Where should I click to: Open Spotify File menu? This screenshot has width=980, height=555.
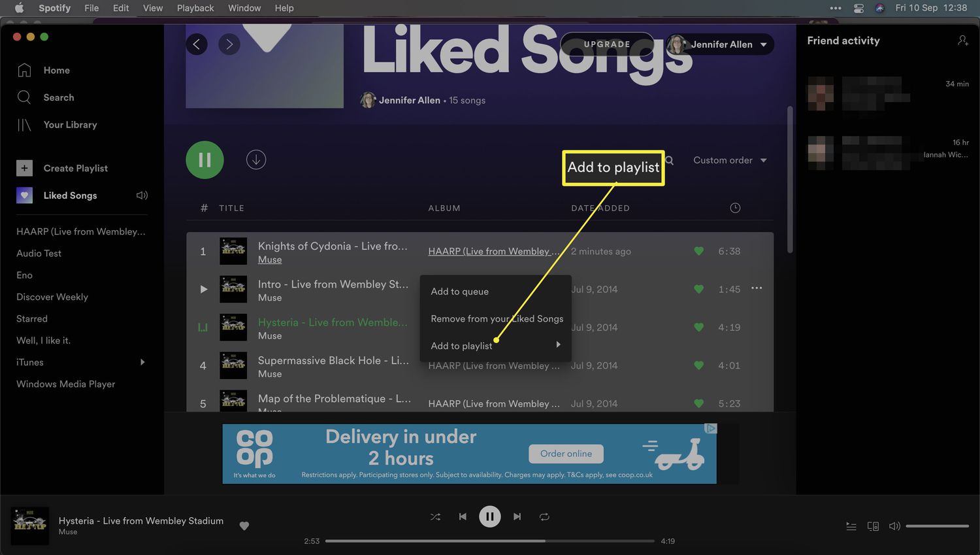[91, 8]
